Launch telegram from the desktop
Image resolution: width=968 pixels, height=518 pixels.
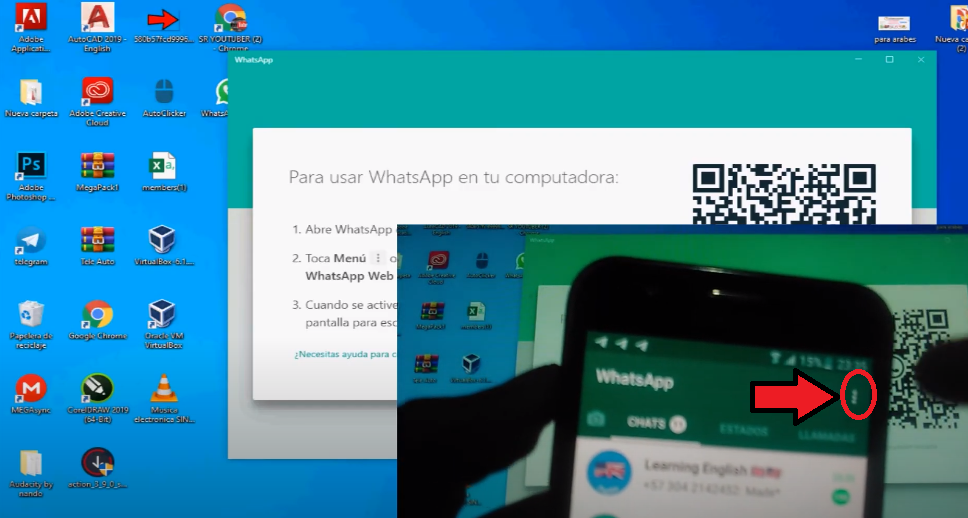[30, 246]
